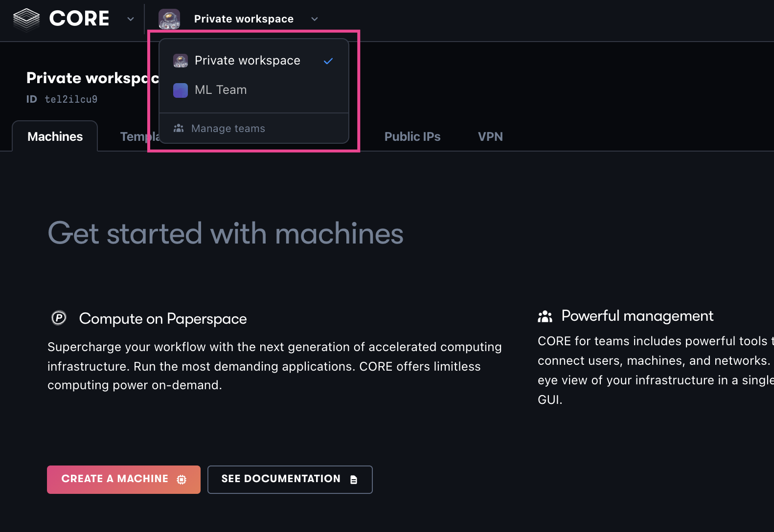The width and height of the screenshot is (774, 532).
Task: Click the team icon beside Powerful management
Action: (545, 316)
